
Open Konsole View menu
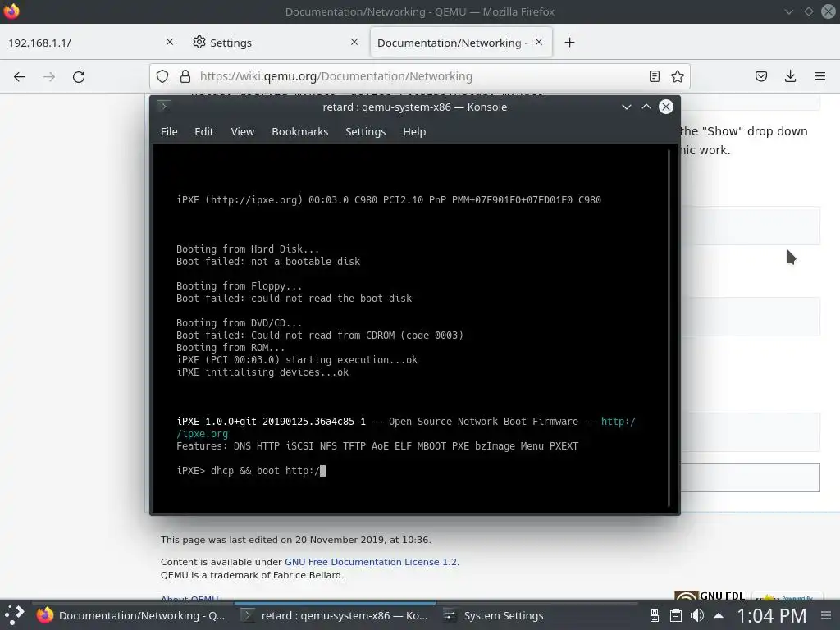click(x=242, y=132)
